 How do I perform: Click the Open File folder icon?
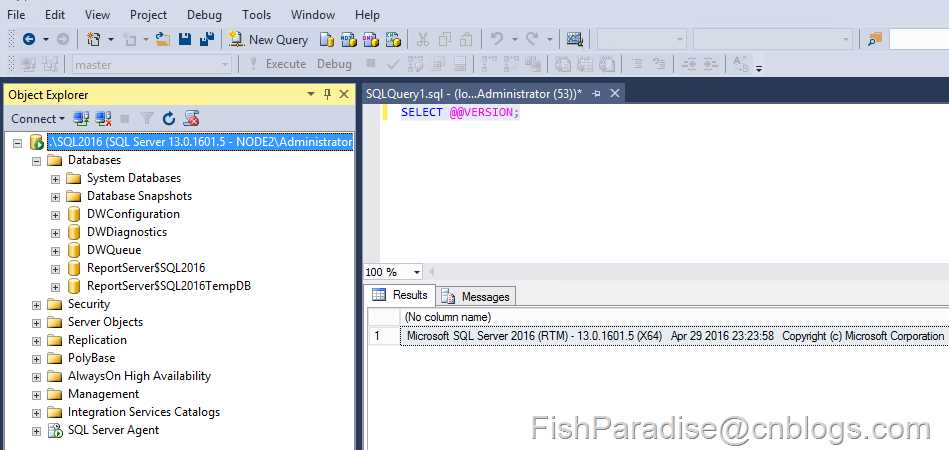pyautogui.click(x=162, y=40)
